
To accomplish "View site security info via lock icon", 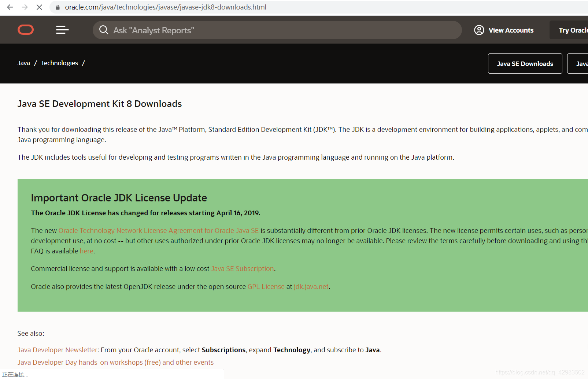I will click(x=58, y=7).
